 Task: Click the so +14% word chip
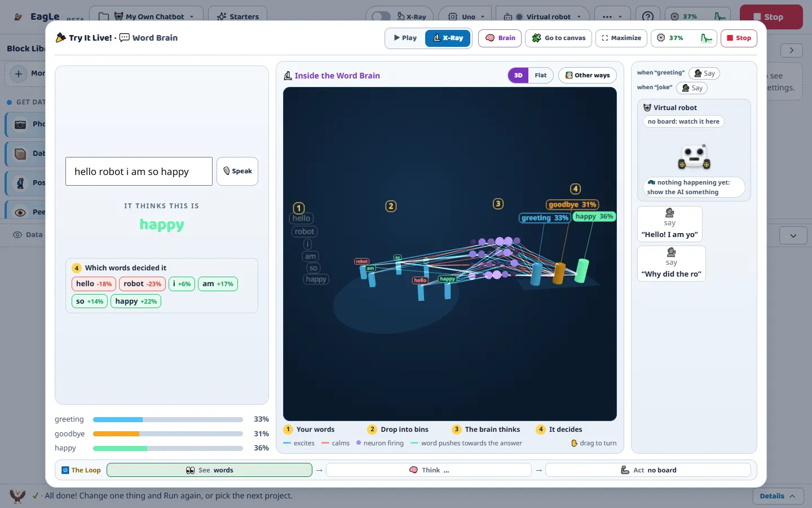[x=90, y=301]
